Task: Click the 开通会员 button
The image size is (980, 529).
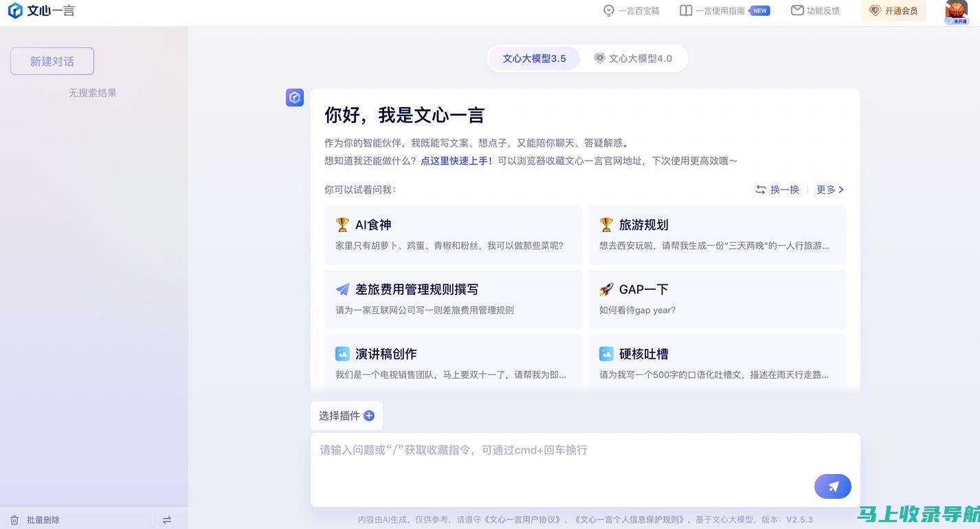Action: [x=893, y=10]
